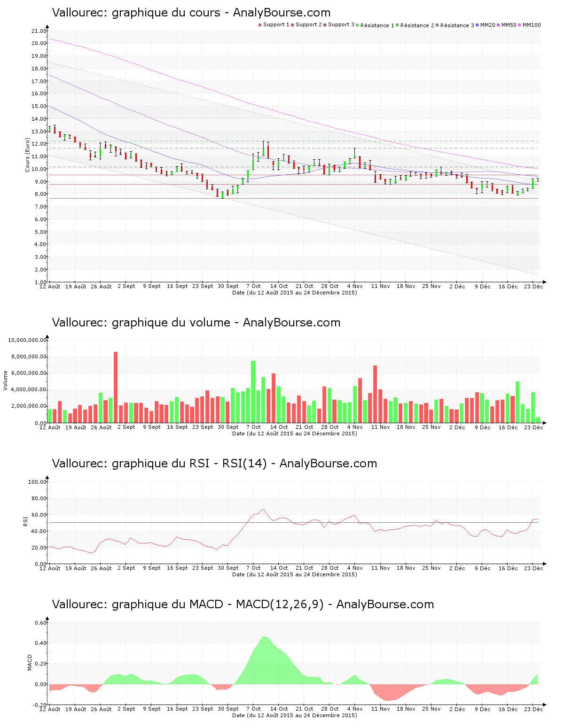Click '12 Août' on the MACD chart axis
The image size is (564, 728).
[x=50, y=709]
